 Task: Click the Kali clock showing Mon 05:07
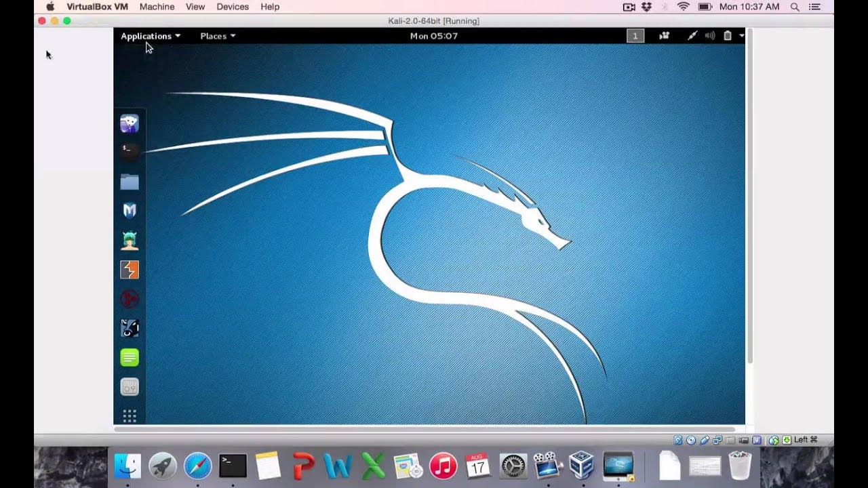pyautogui.click(x=434, y=36)
